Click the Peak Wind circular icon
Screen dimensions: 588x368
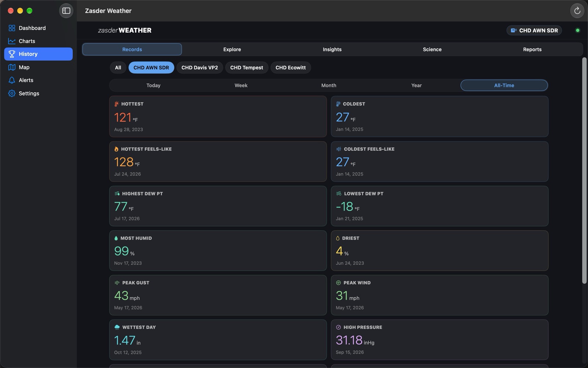point(338,283)
